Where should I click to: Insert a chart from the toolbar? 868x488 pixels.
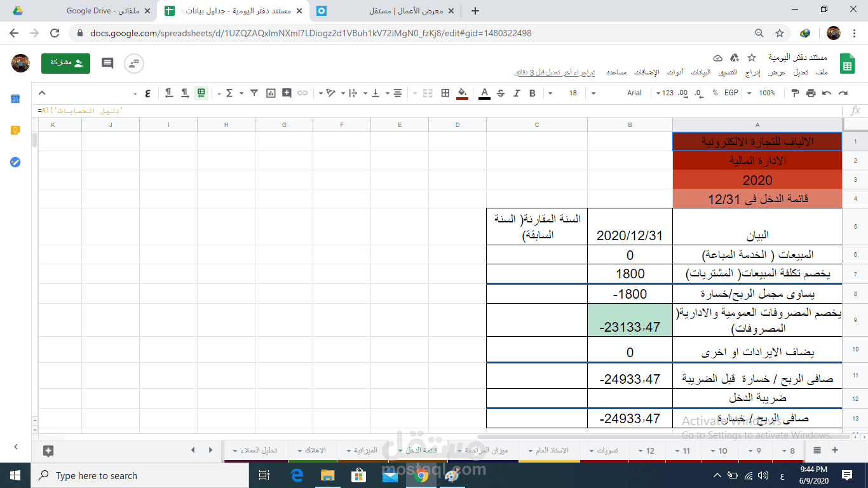tap(271, 93)
